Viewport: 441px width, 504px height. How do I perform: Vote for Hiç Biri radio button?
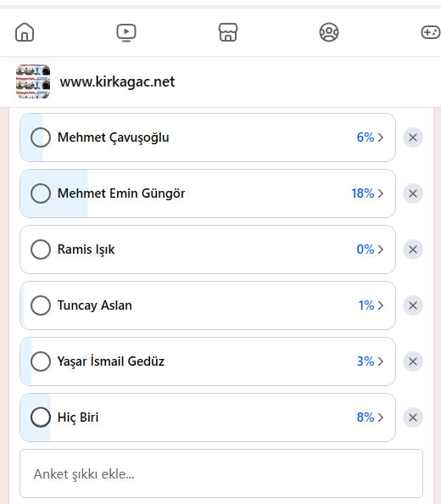(41, 417)
